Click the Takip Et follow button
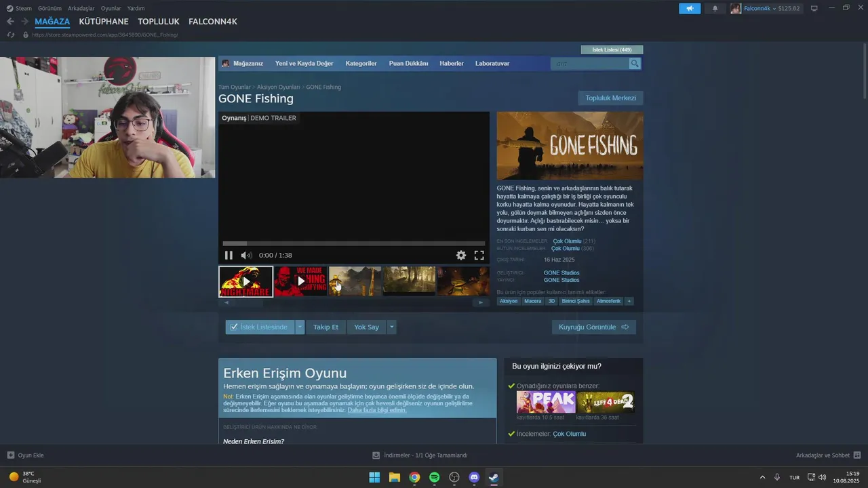 click(325, 327)
